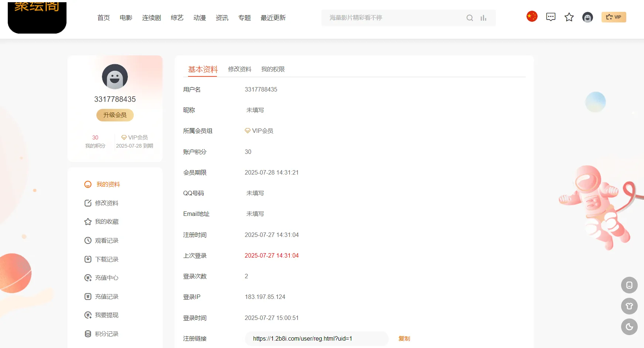Viewport: 644px width, 348px height.
Task: Click the back-to-top rocket icon
Action: coord(630,306)
